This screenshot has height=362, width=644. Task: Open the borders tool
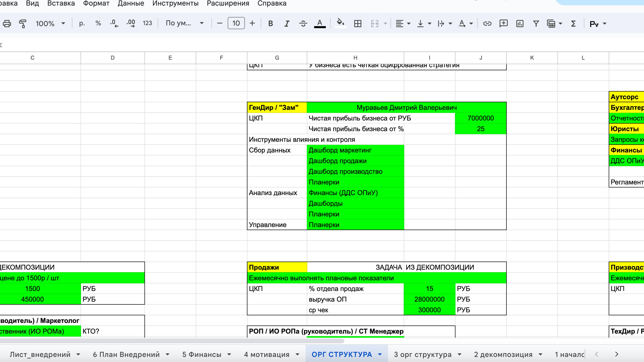357,23
